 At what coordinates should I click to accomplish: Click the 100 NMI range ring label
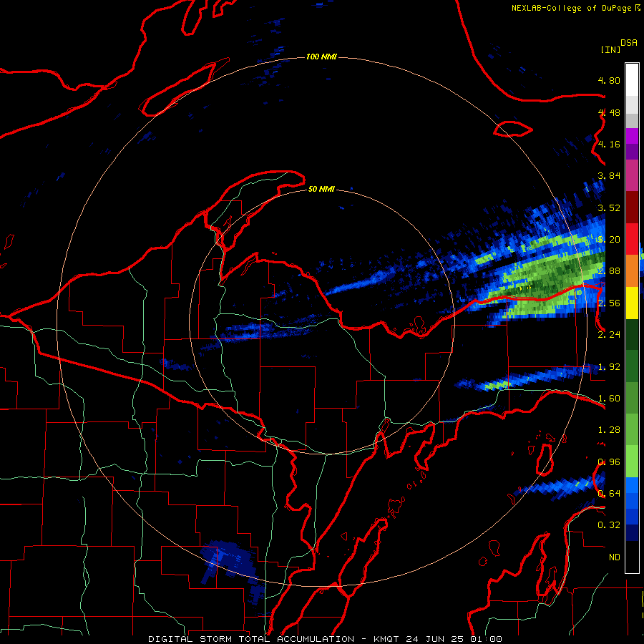point(321,57)
